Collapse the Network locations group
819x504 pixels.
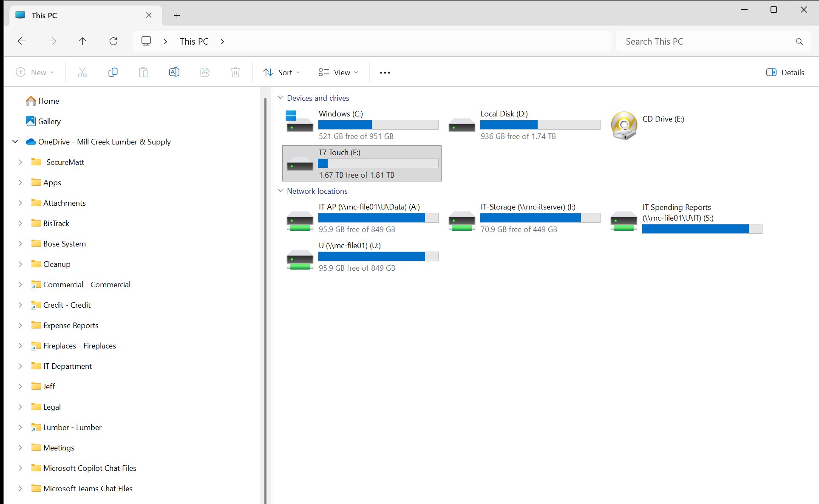(281, 191)
